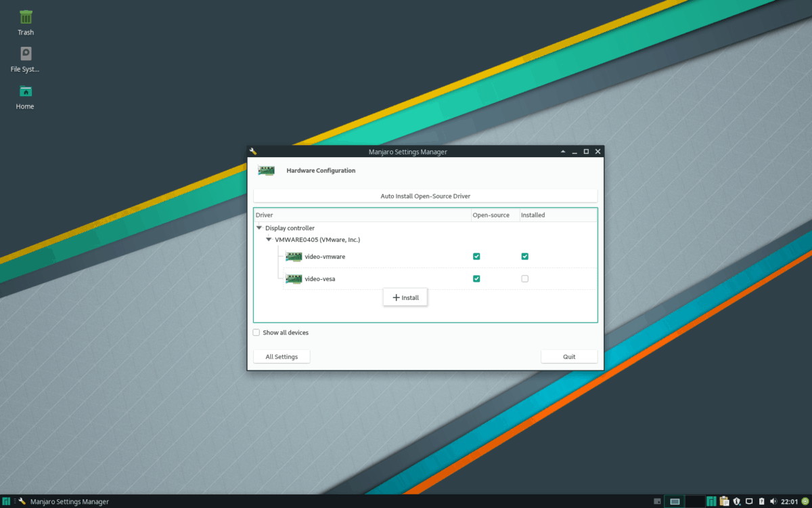Screen dimensions: 812x508
Task: Click Auto Install Open-Source Driver button
Action: coord(425,196)
